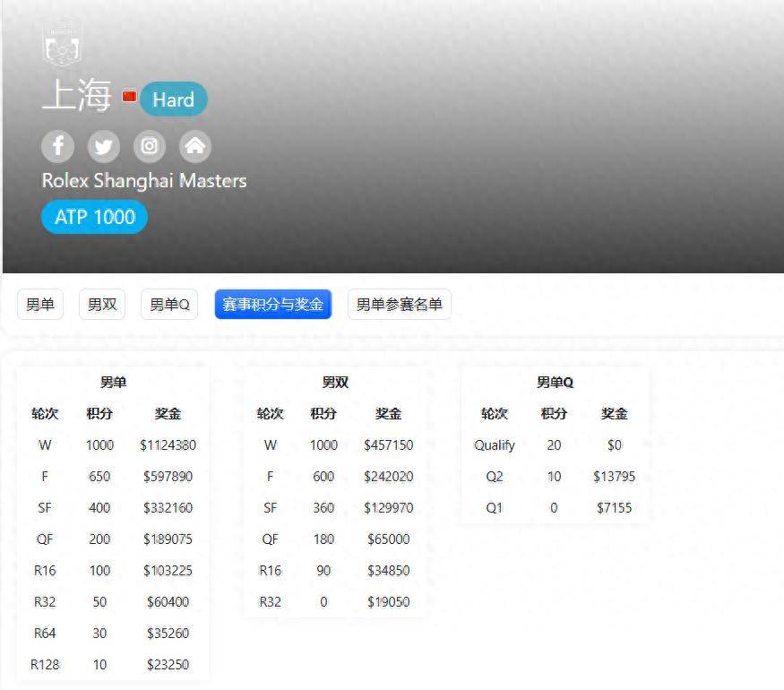Click the 上海 city heading
The image size is (784, 690).
77,96
